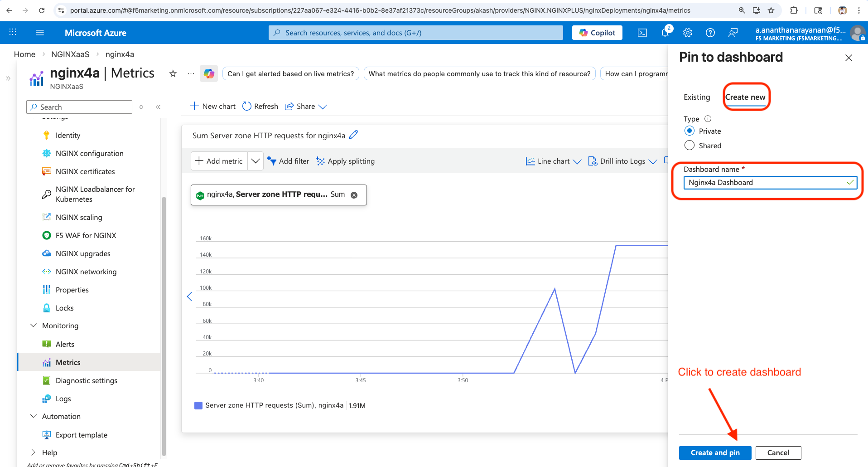Open the Share dropdown
Screen dimensions: 868x467
pyautogui.click(x=306, y=106)
